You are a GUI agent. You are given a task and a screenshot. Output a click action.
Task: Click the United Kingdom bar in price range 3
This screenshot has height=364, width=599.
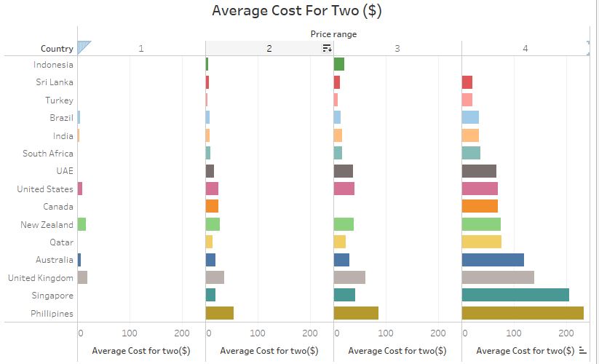349,277
